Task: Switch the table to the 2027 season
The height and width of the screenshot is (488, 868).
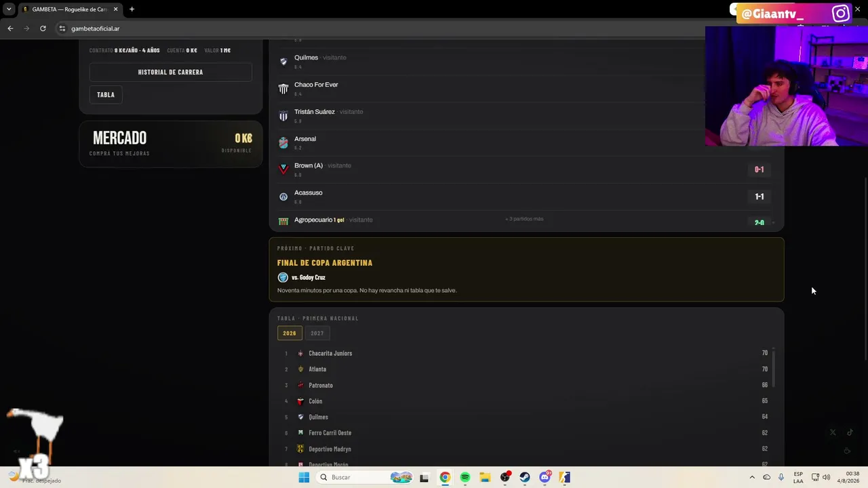Action: click(317, 333)
